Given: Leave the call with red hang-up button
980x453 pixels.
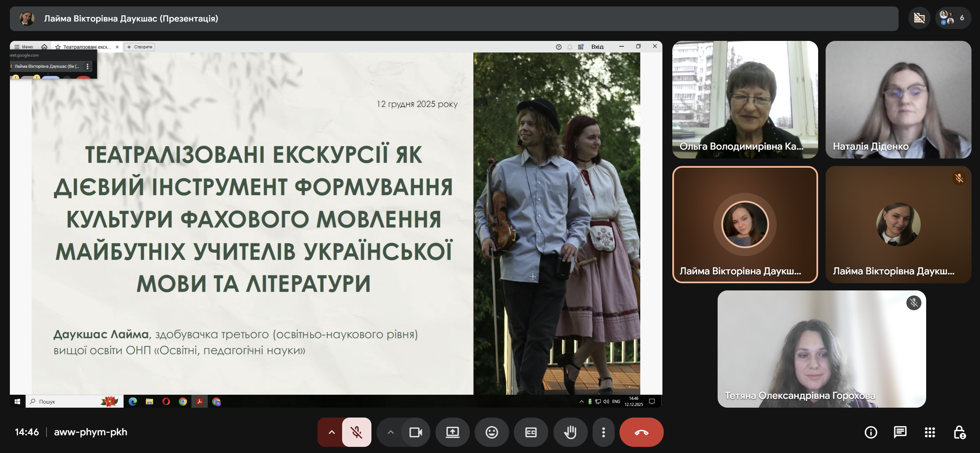Looking at the screenshot, I should point(641,432).
